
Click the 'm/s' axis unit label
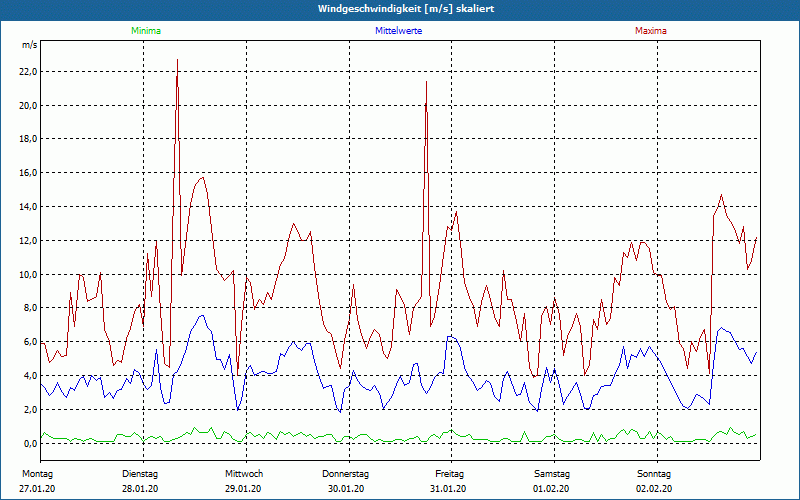pos(29,45)
